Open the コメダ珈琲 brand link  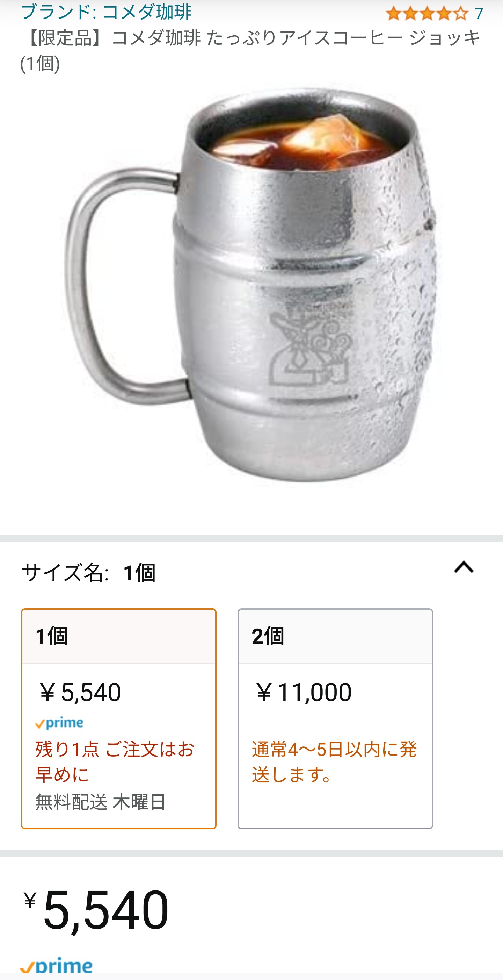(x=106, y=12)
